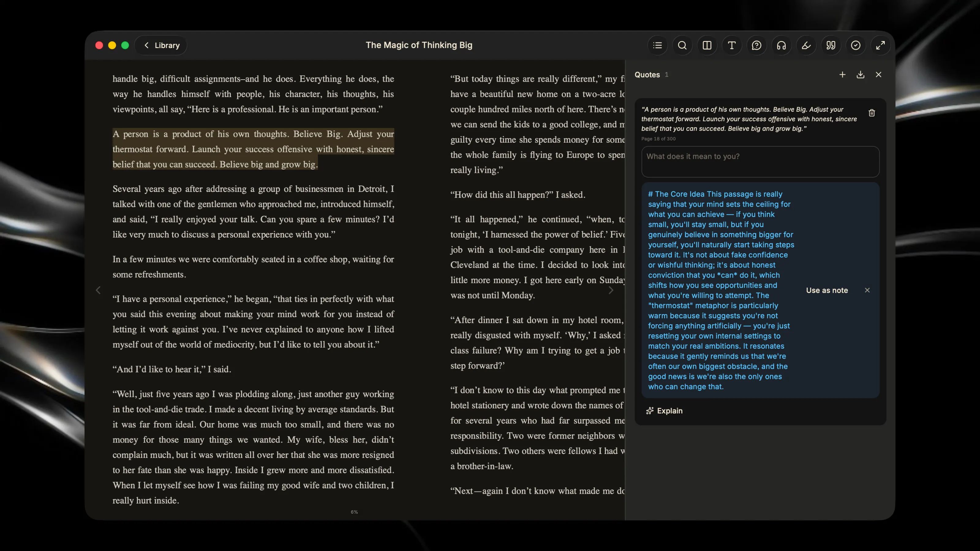The width and height of the screenshot is (980, 551).
Task: Close the window with the red button
Action: [99, 45]
